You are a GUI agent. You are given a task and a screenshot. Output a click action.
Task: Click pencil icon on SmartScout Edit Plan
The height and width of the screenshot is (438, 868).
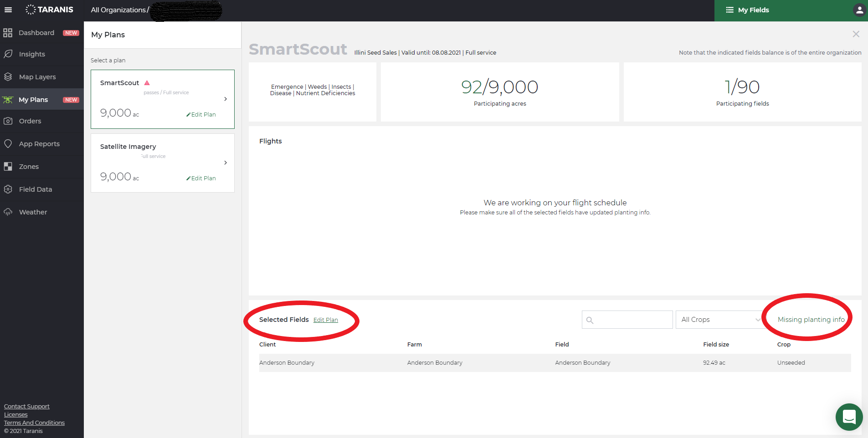pyautogui.click(x=188, y=115)
